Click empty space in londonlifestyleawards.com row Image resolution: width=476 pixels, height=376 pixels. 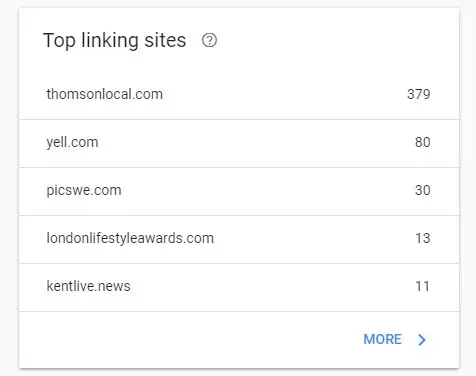coord(313,238)
